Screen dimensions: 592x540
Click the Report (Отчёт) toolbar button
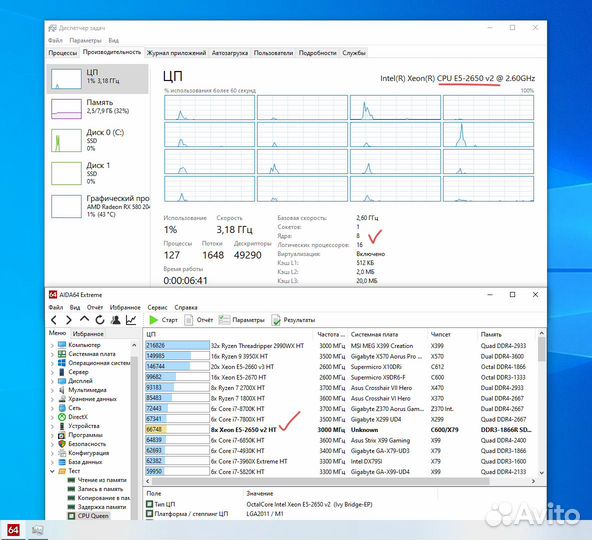click(x=199, y=320)
